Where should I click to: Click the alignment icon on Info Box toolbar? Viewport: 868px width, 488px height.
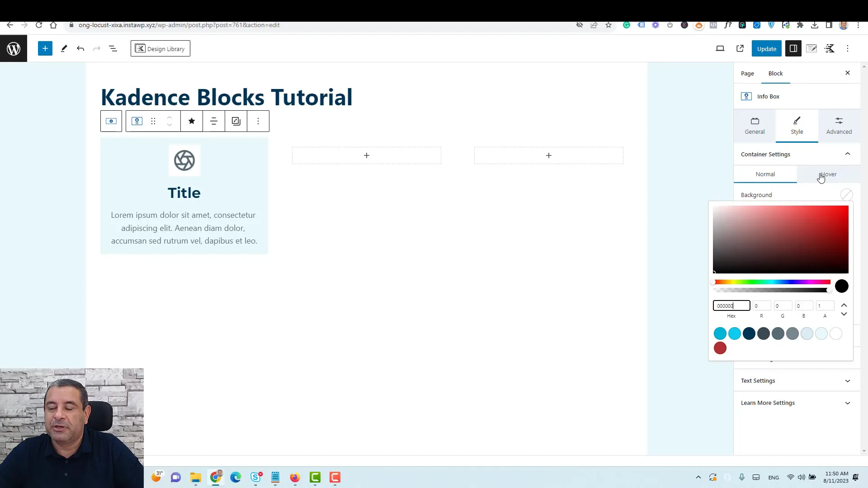coord(213,121)
